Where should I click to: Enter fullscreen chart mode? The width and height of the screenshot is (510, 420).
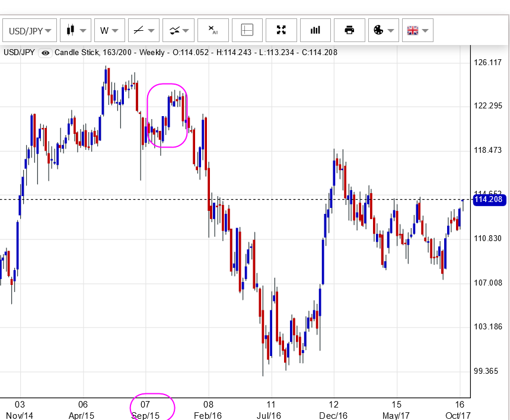281,30
